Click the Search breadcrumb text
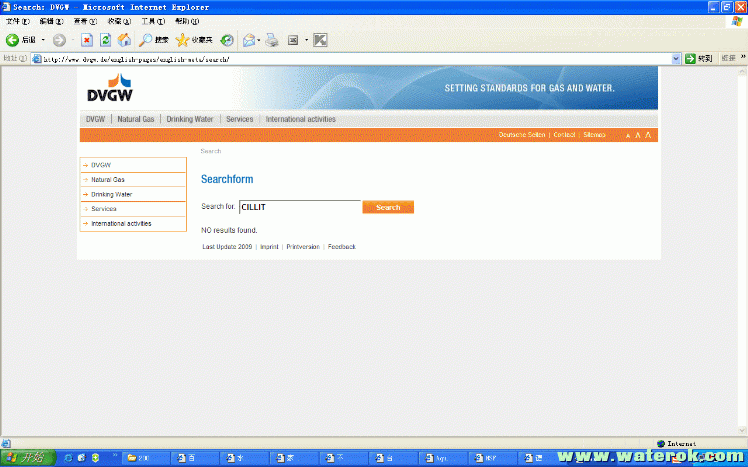The image size is (748, 467). click(x=210, y=151)
